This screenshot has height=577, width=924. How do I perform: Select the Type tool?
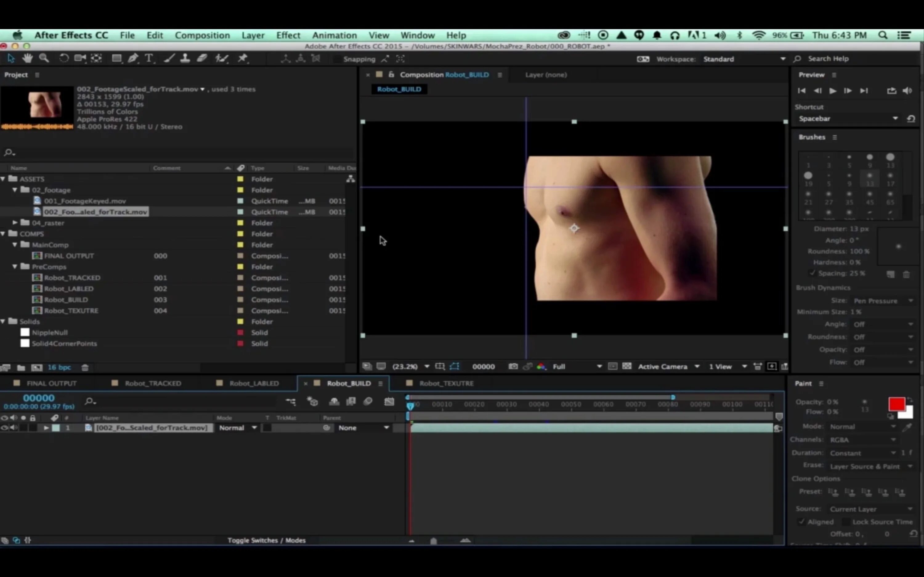[149, 58]
